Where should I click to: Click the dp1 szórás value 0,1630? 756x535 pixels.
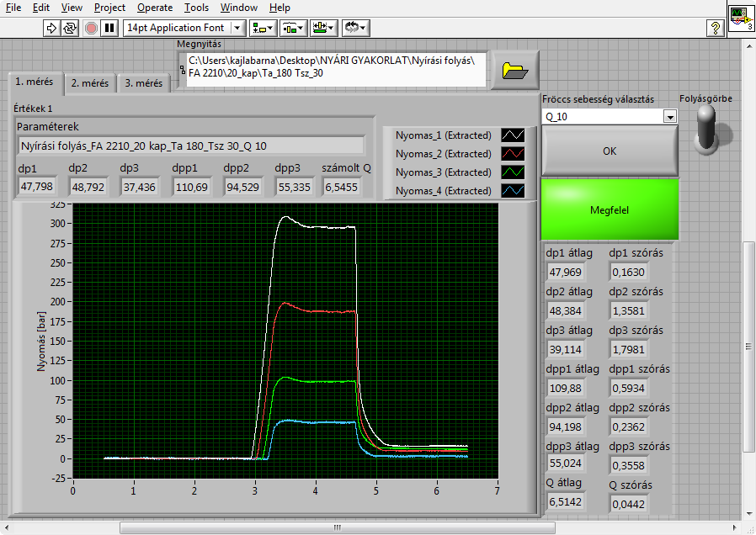point(628,272)
